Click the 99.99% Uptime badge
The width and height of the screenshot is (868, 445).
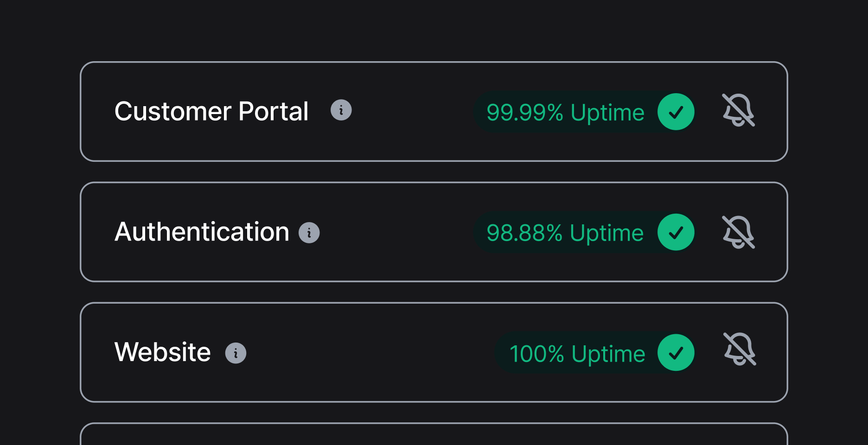[x=566, y=111]
